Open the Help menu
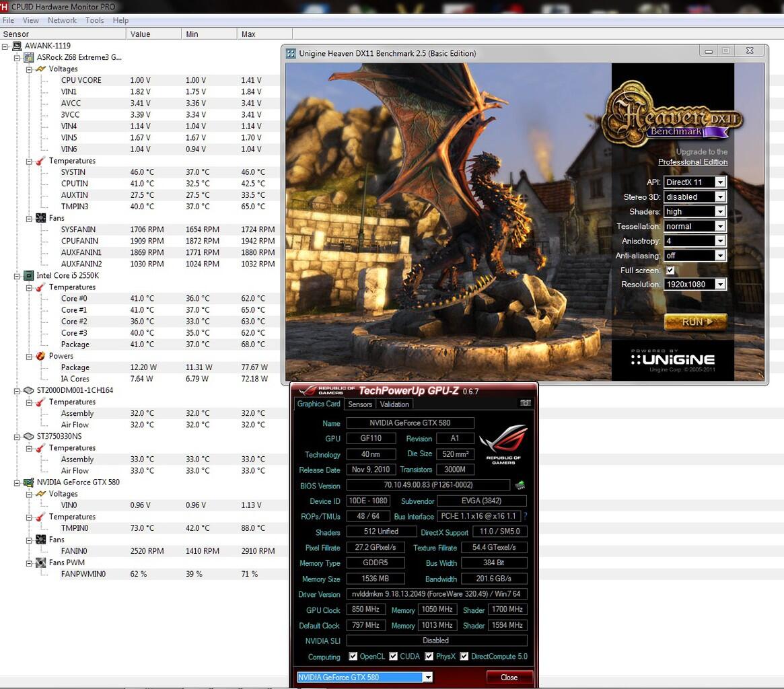This screenshot has width=784, height=689. 120,20
